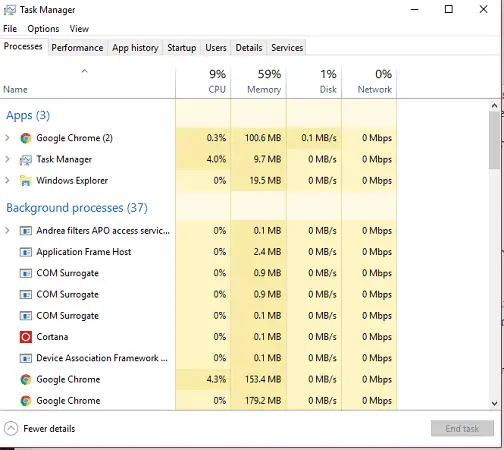
Task: Expand the Windows Explorer app entry
Action: click(x=7, y=180)
